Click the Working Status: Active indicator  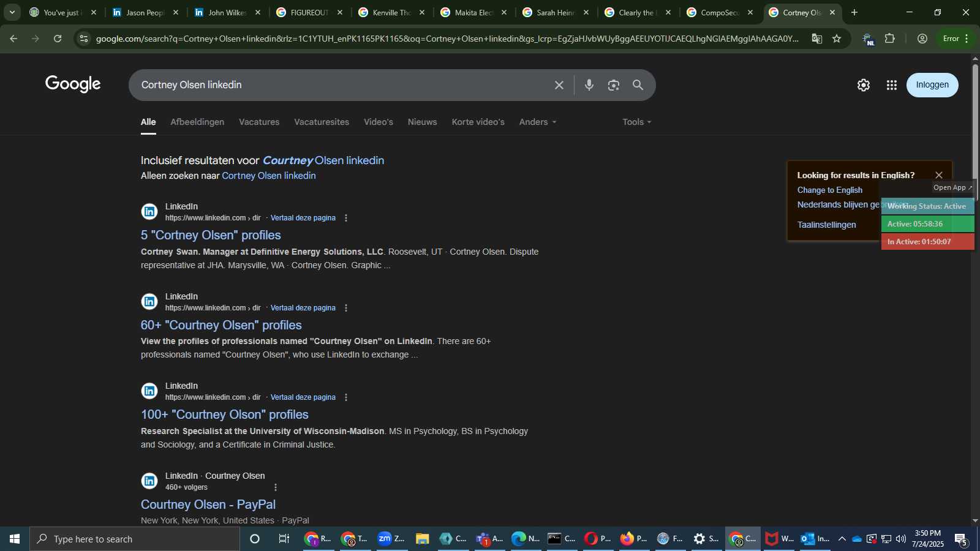click(x=927, y=206)
